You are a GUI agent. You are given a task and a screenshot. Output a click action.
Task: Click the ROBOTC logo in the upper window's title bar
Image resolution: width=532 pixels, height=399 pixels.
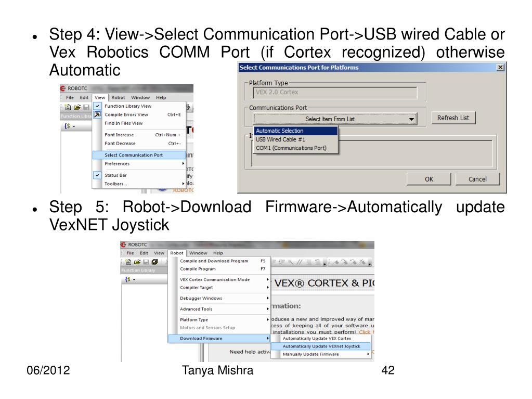[63, 88]
